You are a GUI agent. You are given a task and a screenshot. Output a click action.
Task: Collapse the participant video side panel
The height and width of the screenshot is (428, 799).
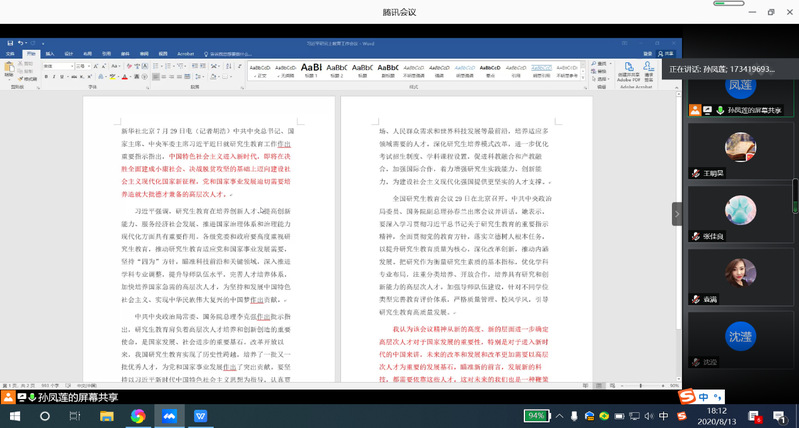(677, 214)
